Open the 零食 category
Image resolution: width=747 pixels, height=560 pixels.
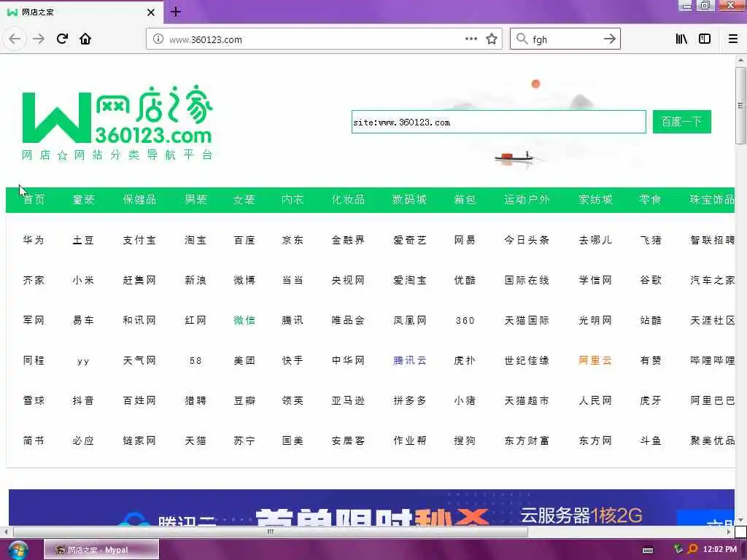[x=650, y=200]
